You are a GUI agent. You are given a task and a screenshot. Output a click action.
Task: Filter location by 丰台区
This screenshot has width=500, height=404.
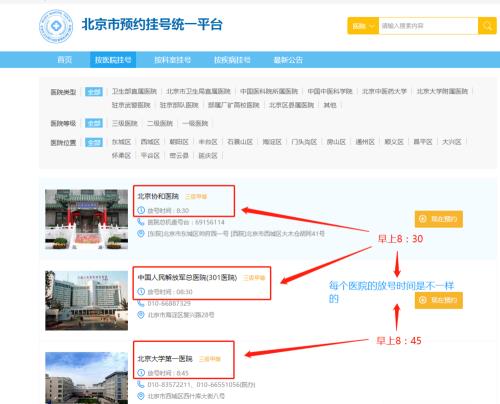208,142
